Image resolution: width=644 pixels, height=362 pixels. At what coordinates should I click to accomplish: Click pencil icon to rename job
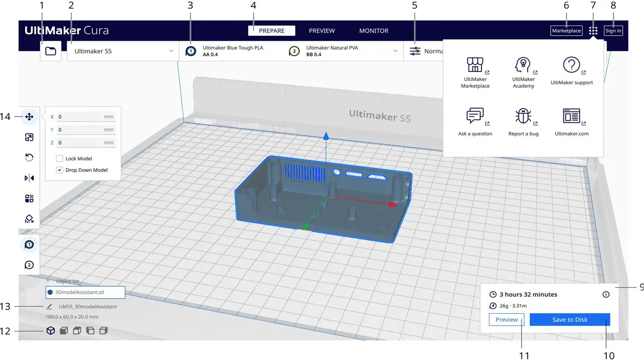(49, 306)
